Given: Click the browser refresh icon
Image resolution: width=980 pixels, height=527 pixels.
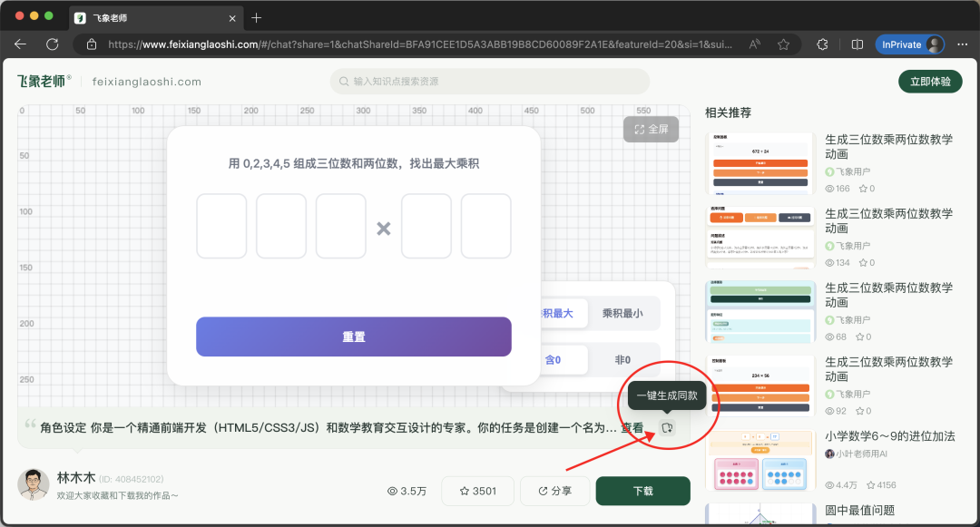Looking at the screenshot, I should [52, 44].
